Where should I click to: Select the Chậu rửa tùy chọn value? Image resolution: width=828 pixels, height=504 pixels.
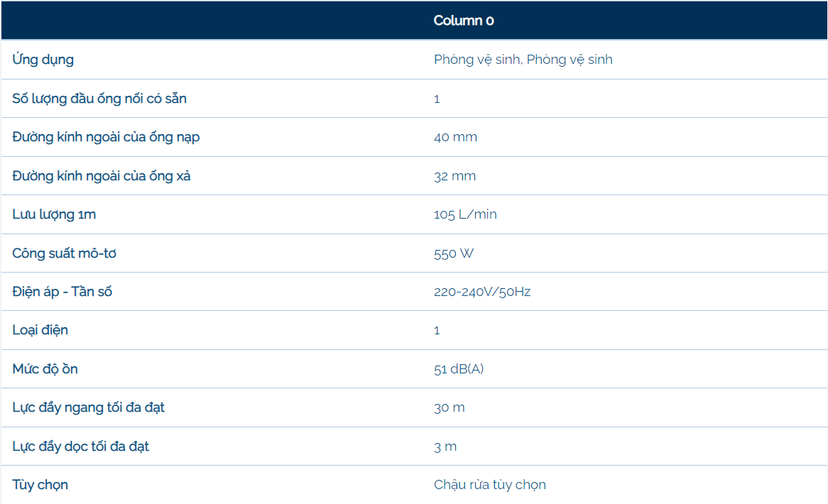pos(490,485)
